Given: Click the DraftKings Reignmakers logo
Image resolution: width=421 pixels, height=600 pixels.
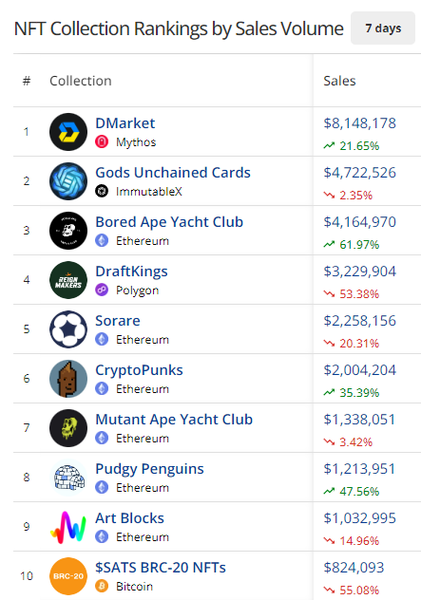Looking at the screenshot, I should [69, 280].
